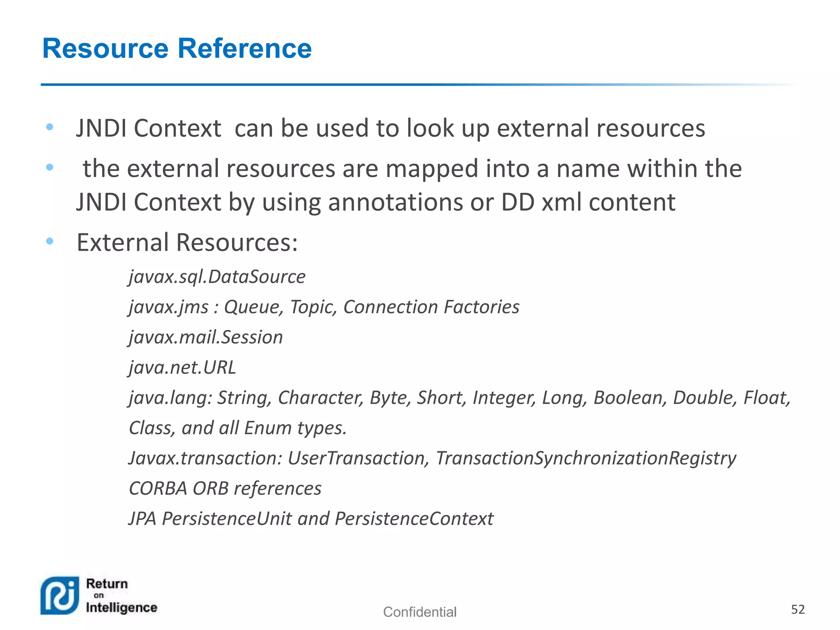Select the javax.jms Queue, Topic line
Image resolution: width=840 pixels, height=630 pixels.
click(x=324, y=307)
